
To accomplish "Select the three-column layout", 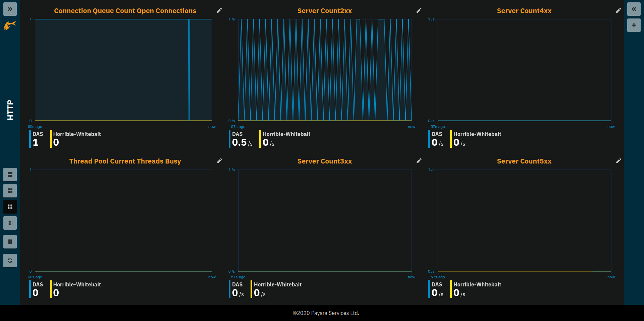I will point(10,207).
